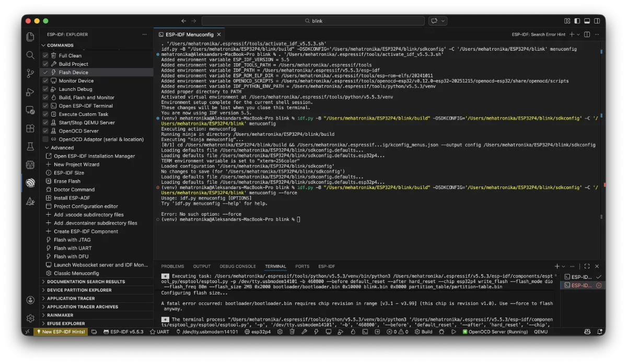The width and height of the screenshot is (627, 364).
Task: Open the Source Control view in activity bar
Action: click(x=30, y=73)
